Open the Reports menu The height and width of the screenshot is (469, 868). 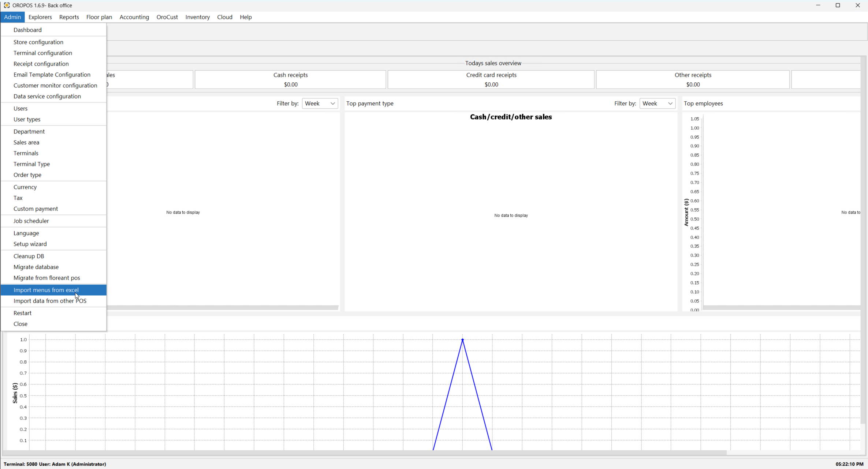pos(69,17)
